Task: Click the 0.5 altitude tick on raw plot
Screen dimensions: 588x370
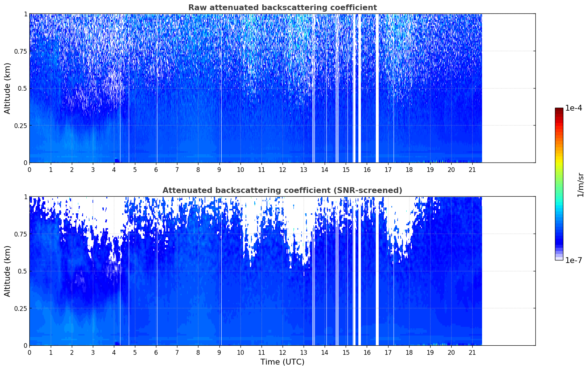Action: coord(22,88)
